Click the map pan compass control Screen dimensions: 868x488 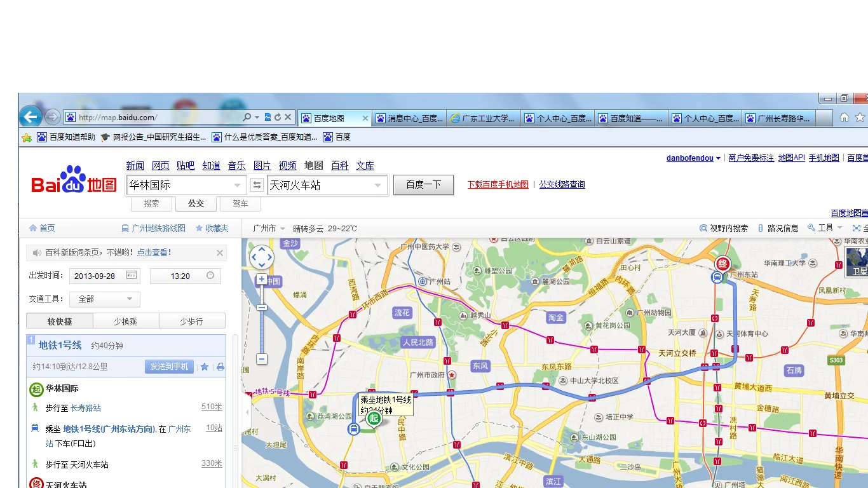click(261, 257)
